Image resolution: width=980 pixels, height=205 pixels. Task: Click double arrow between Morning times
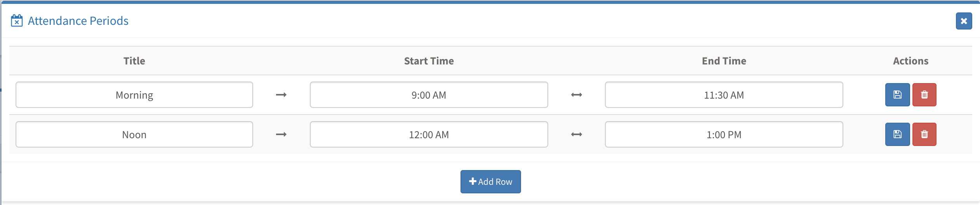(x=577, y=95)
